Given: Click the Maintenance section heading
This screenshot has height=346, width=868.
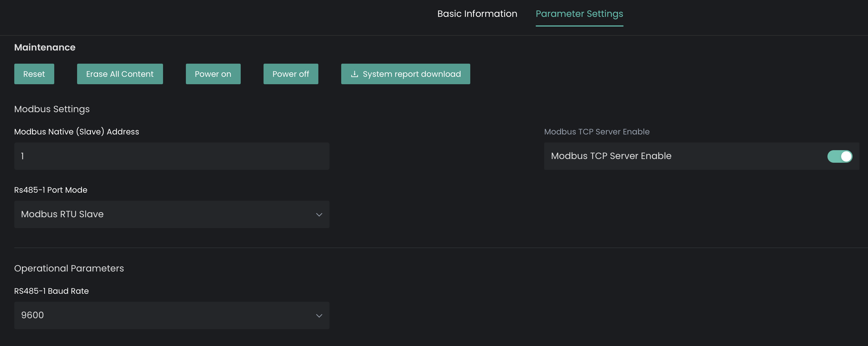Looking at the screenshot, I should 45,47.
